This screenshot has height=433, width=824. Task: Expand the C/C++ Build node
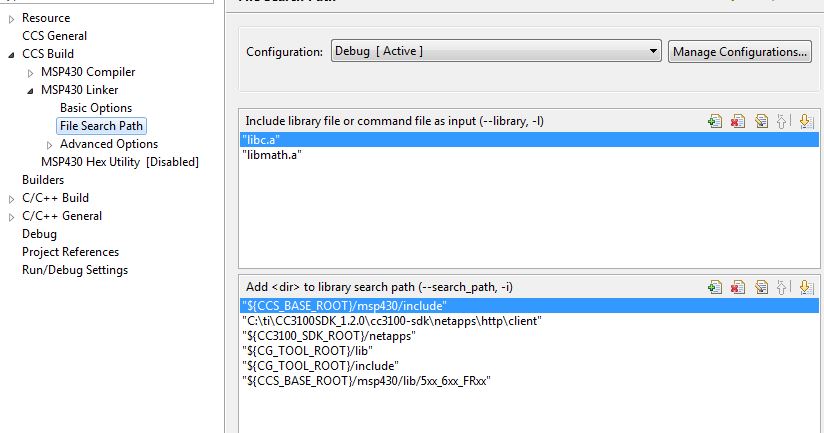pyautogui.click(x=12, y=199)
